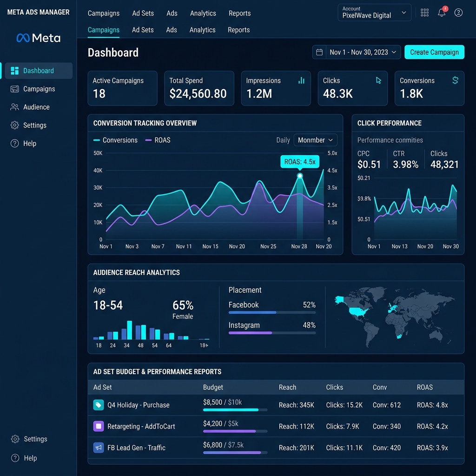Click the Audience people icon in sidebar
This screenshot has width=476, height=476.
tap(14, 107)
